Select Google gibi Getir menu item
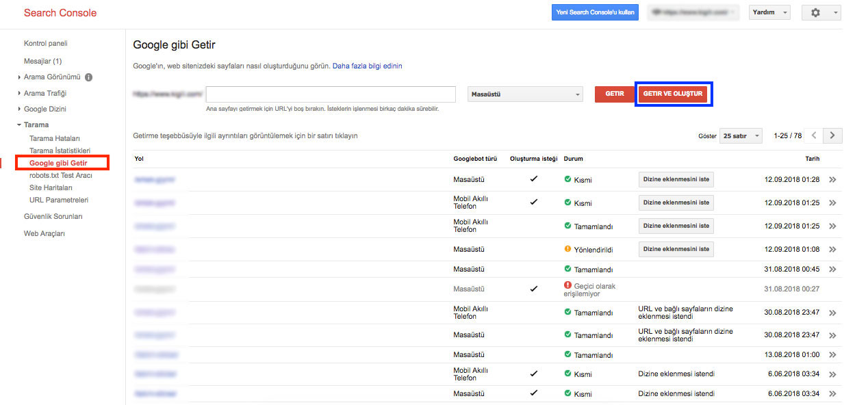Screen dimensions: 868x405 [58, 163]
